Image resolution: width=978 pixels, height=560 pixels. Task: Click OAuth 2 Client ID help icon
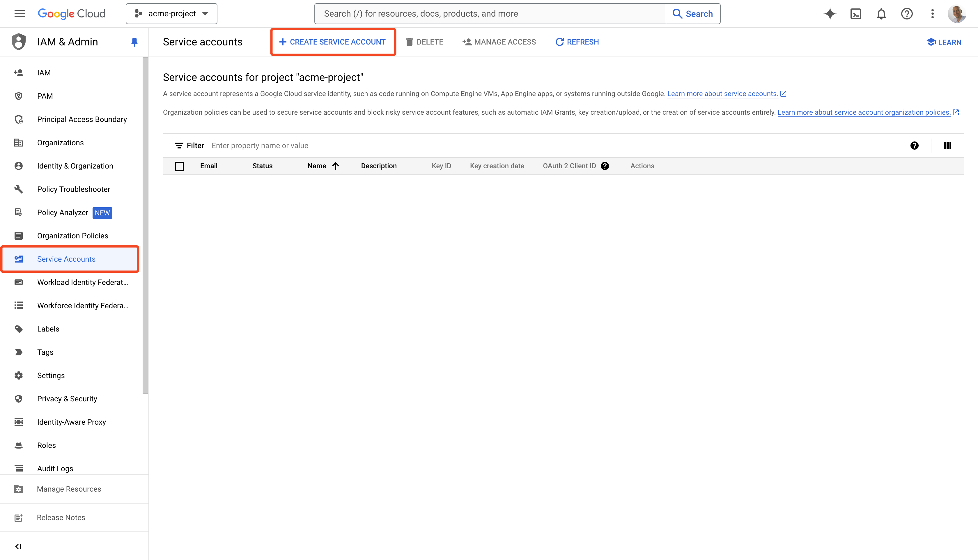605,166
